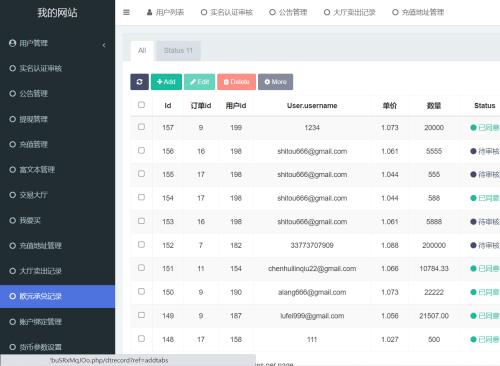Check the checkbox for row Id 157
This screenshot has height=366, width=500.
(141, 127)
